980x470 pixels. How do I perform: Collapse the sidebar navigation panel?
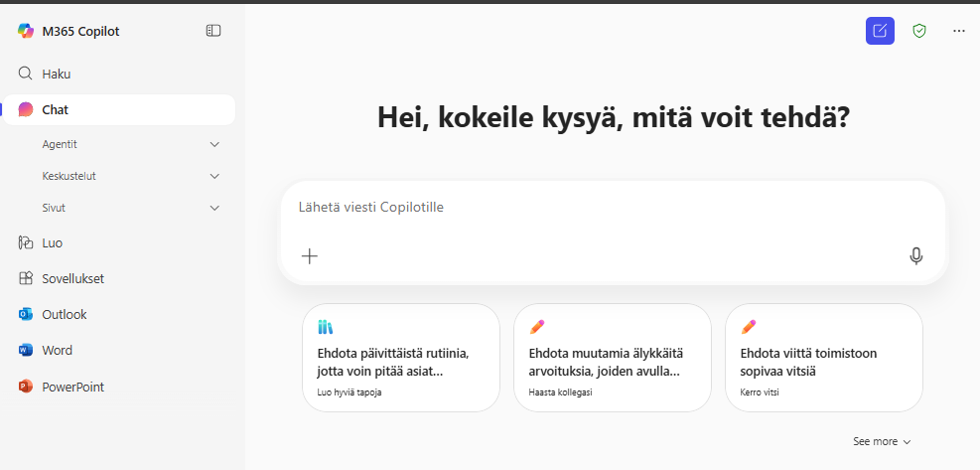pos(213,31)
